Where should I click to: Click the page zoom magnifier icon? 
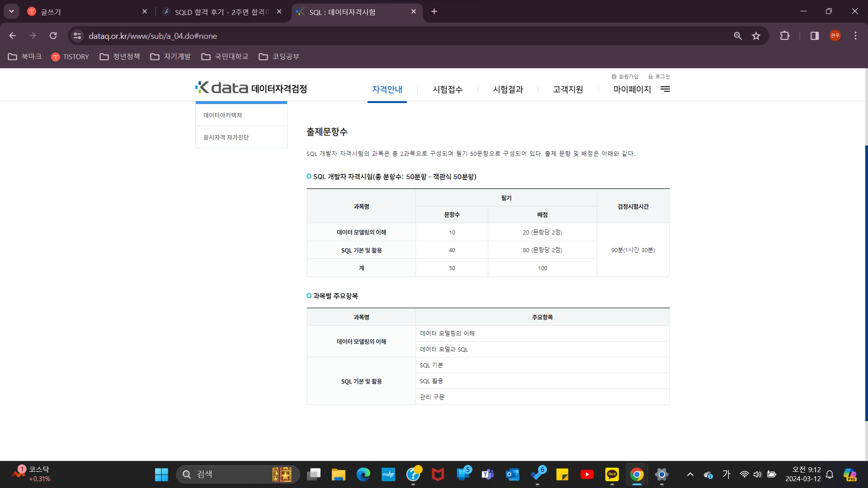[x=737, y=36]
